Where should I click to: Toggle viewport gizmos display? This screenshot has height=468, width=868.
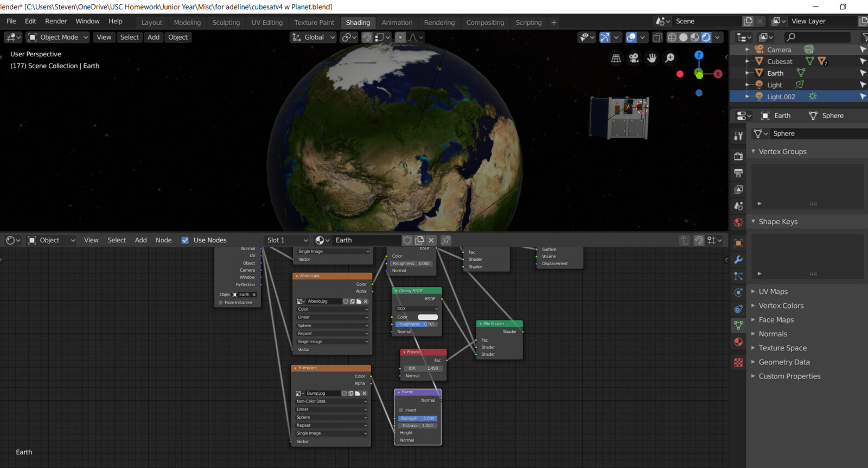point(604,37)
